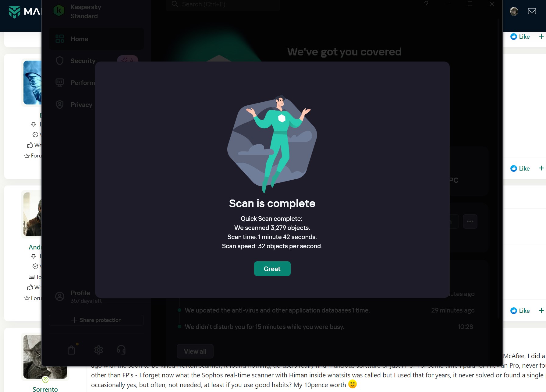Click Share protection button

click(96, 320)
